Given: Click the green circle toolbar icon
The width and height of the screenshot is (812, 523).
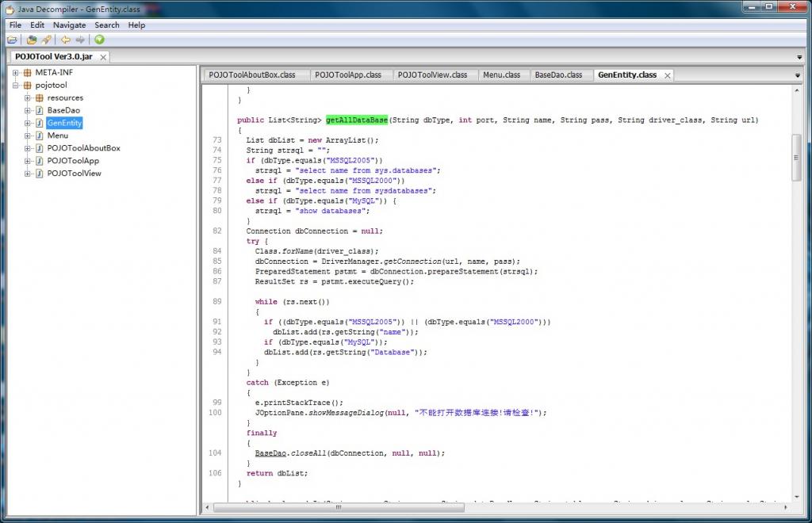Looking at the screenshot, I should (x=99, y=40).
